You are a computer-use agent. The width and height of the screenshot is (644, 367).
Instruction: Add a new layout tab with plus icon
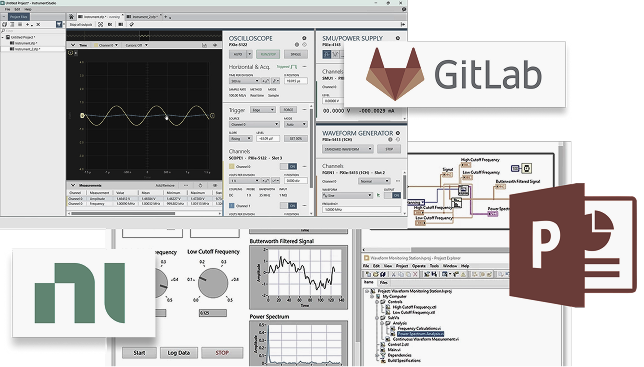[x=166, y=17]
